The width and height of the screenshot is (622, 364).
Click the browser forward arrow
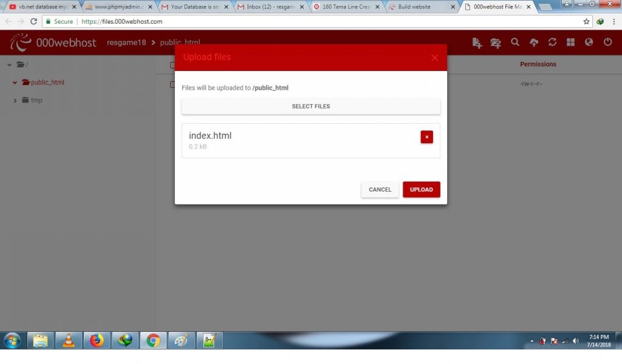click(x=21, y=21)
